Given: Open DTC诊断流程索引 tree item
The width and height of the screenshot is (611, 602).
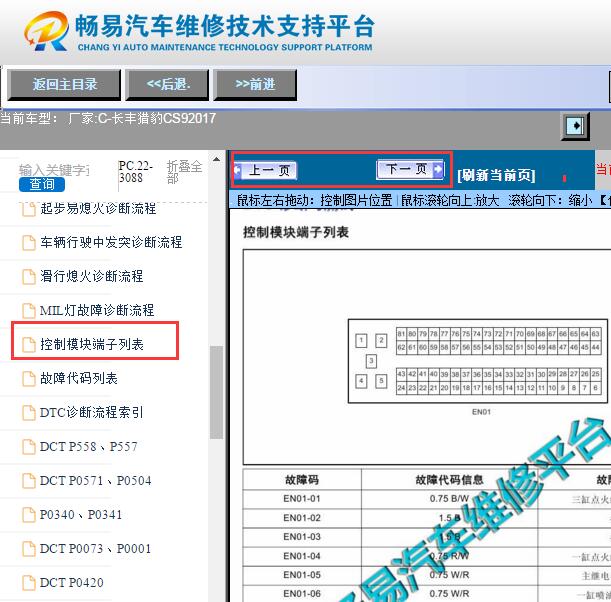Looking at the screenshot, I should [92, 412].
